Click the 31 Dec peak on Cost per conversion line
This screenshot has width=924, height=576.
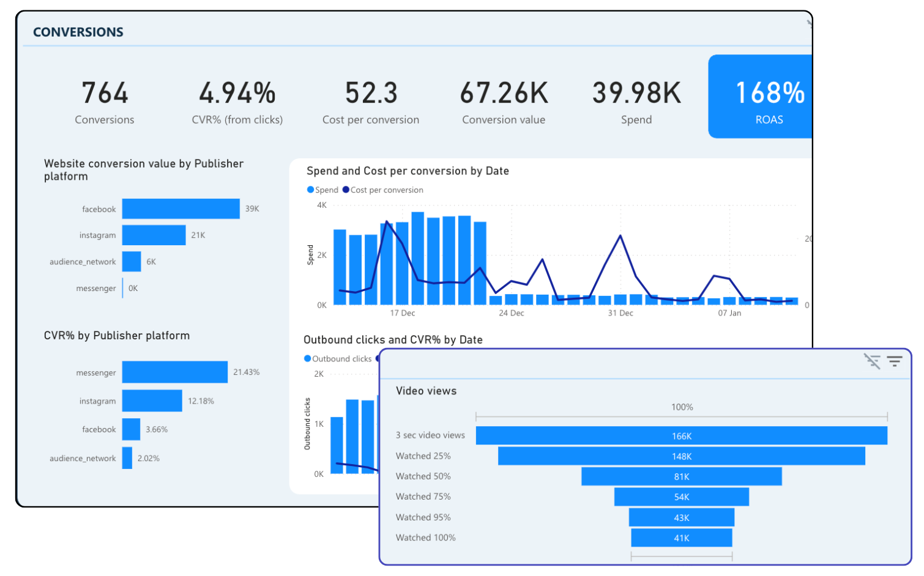[620, 236]
